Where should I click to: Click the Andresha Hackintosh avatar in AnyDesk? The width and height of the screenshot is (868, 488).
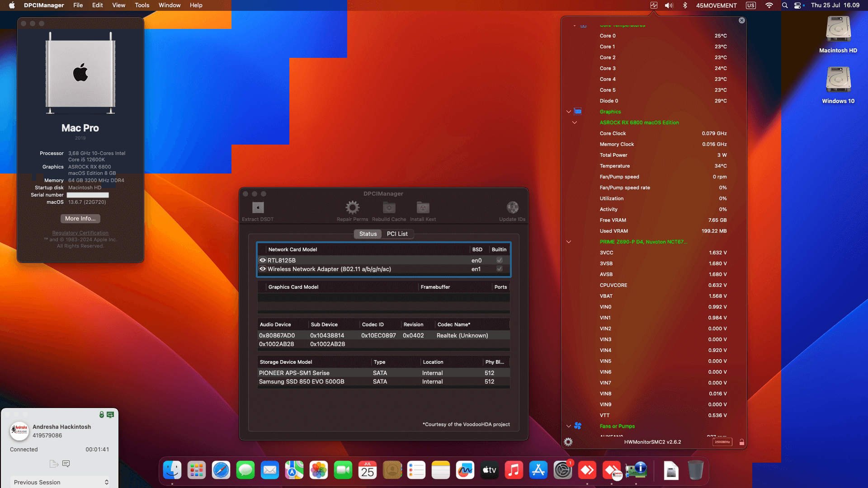tap(19, 431)
